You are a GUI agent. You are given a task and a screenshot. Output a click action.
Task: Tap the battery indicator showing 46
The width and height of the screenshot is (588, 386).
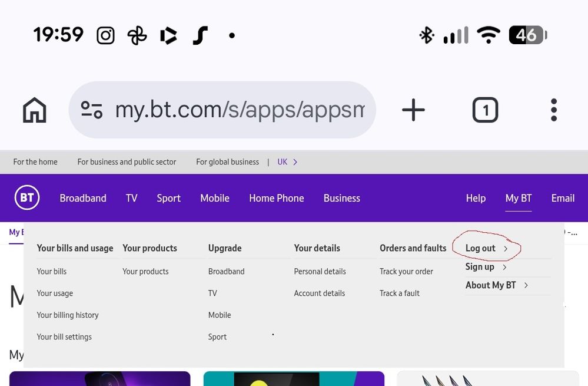tap(527, 35)
